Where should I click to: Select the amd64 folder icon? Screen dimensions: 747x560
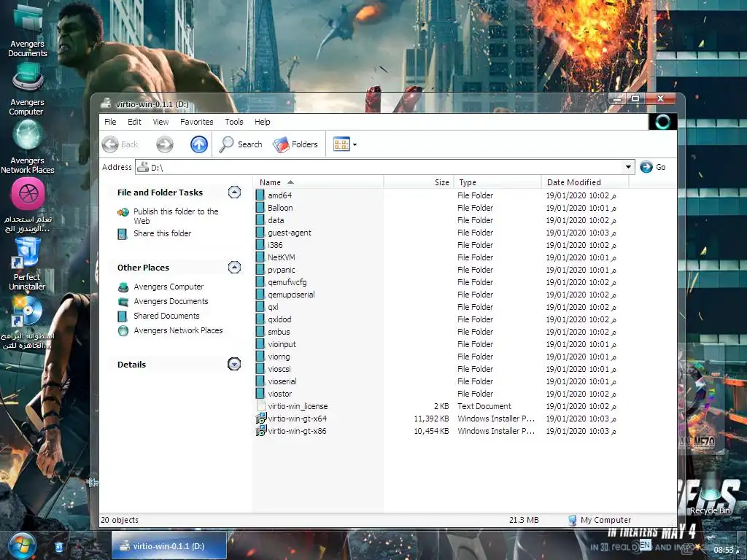coord(260,195)
